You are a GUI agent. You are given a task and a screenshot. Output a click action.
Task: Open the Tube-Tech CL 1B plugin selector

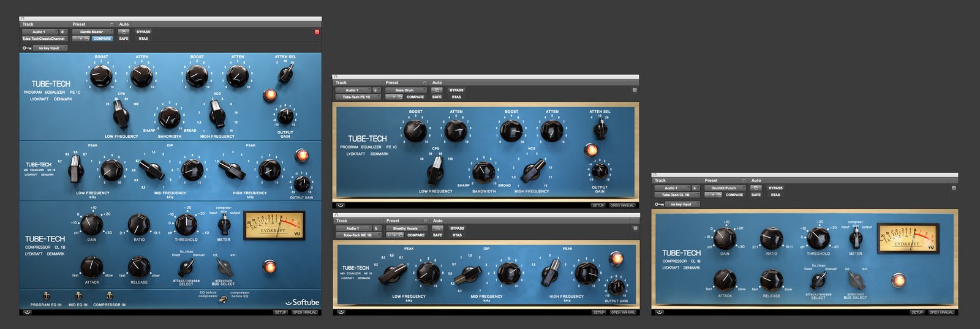point(677,195)
